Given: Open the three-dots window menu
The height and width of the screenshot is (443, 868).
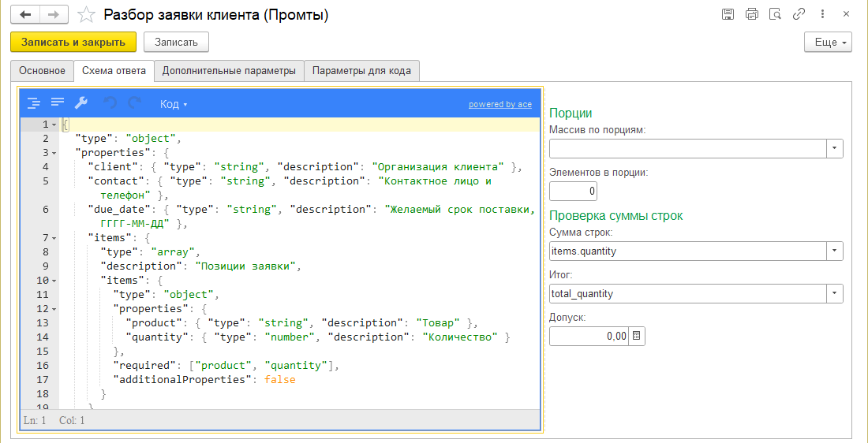Looking at the screenshot, I should click(822, 14).
